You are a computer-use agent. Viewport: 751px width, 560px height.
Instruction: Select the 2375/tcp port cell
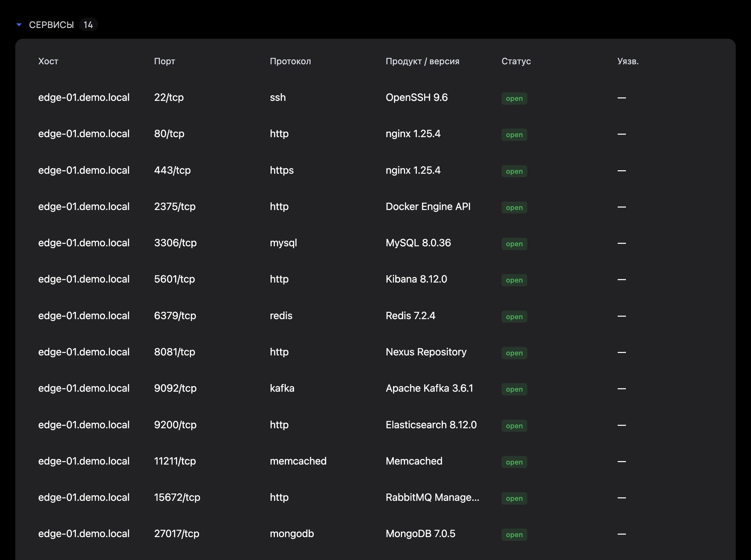[x=175, y=206]
